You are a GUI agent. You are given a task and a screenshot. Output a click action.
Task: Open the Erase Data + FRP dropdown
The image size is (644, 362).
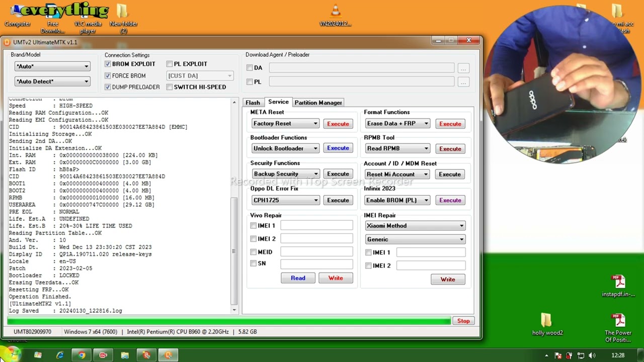click(397, 124)
